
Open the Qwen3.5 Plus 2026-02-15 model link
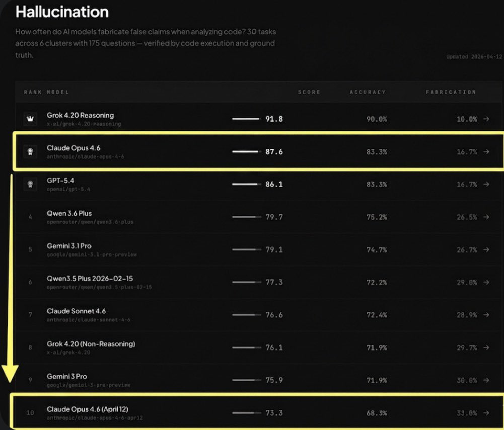90,279
